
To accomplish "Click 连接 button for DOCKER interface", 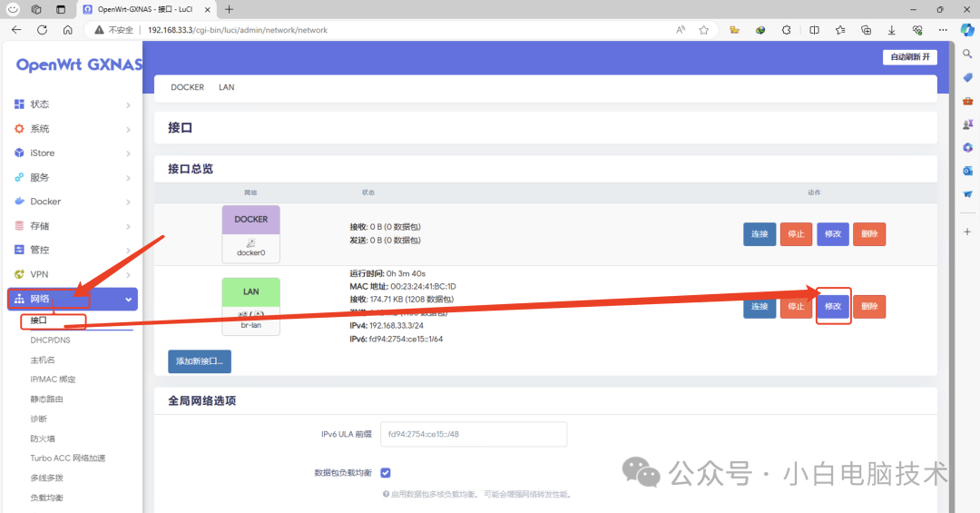I will tap(759, 234).
